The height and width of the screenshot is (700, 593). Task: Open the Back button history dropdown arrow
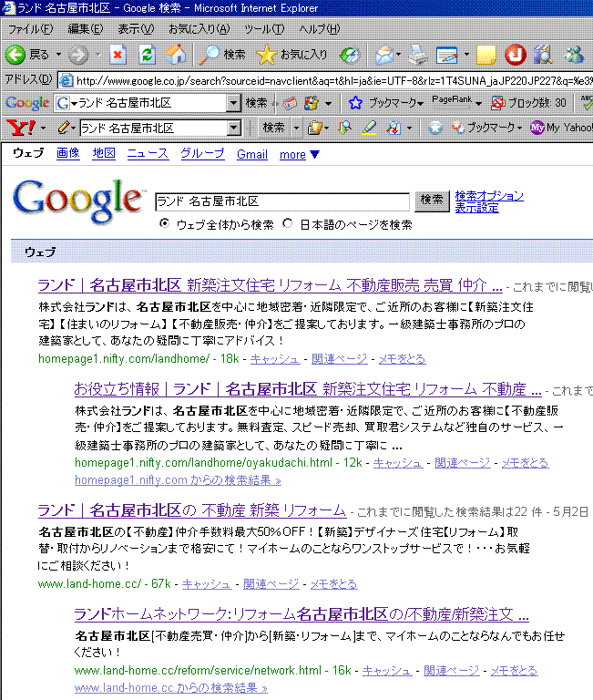click(58, 55)
